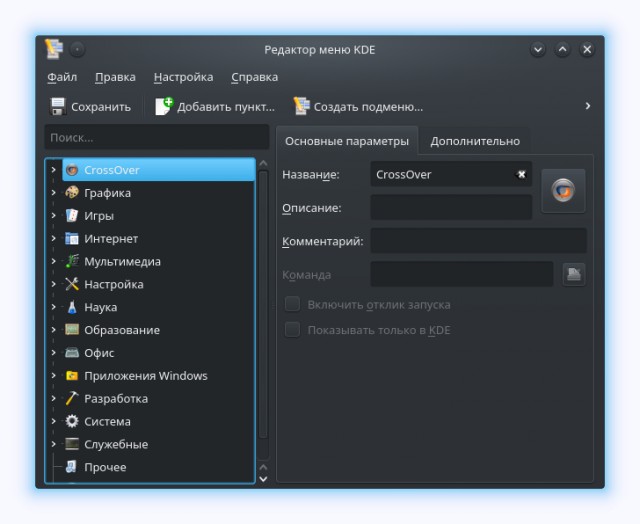Click the Настройка tools icon
This screenshot has width=640, height=524.
pos(72,284)
